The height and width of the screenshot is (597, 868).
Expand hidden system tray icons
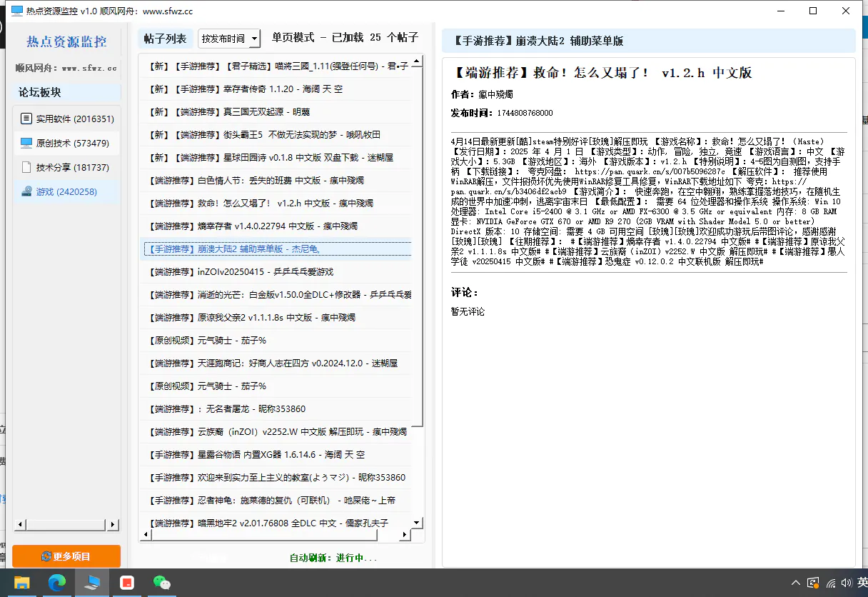[794, 583]
